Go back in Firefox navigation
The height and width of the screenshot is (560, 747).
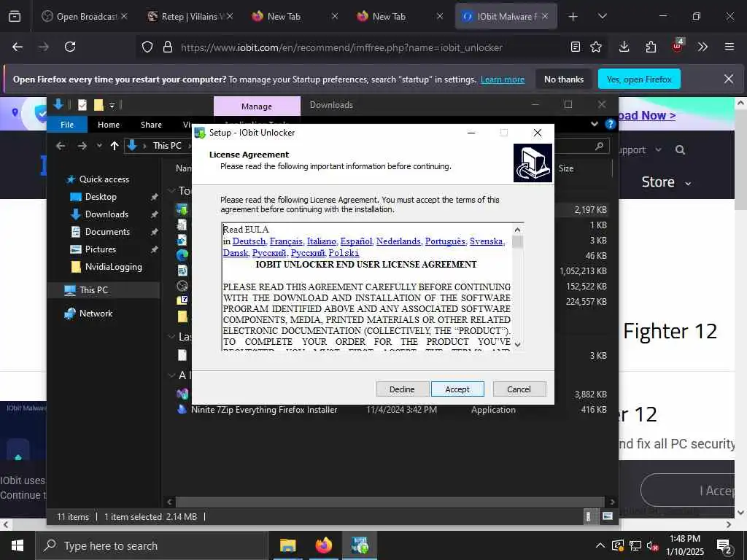(x=18, y=47)
